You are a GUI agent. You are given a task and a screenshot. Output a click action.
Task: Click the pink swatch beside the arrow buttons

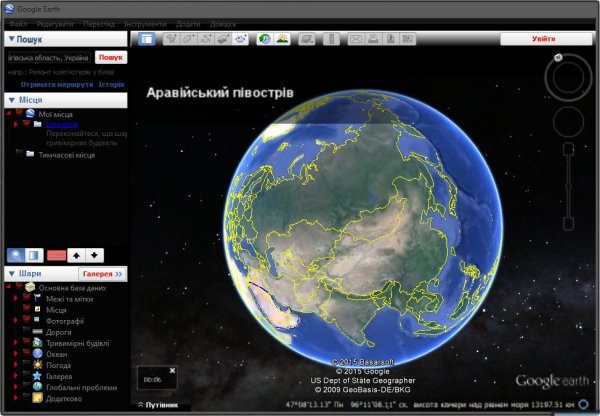[x=56, y=255]
